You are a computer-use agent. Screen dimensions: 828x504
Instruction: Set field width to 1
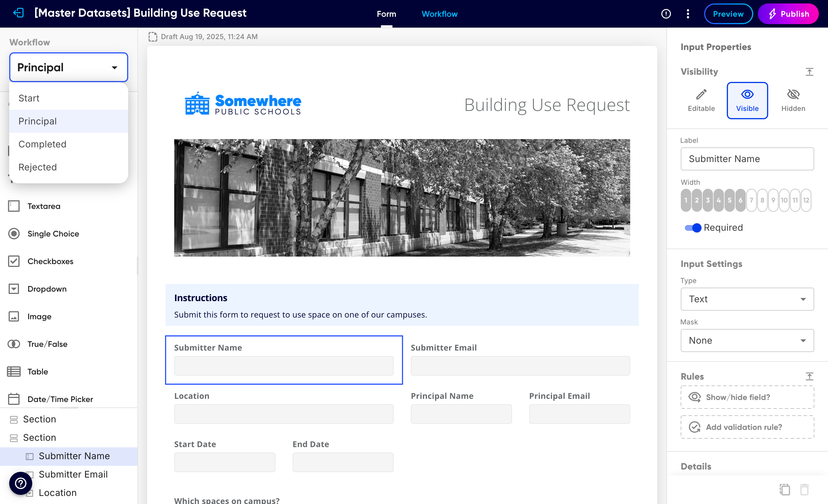click(686, 200)
